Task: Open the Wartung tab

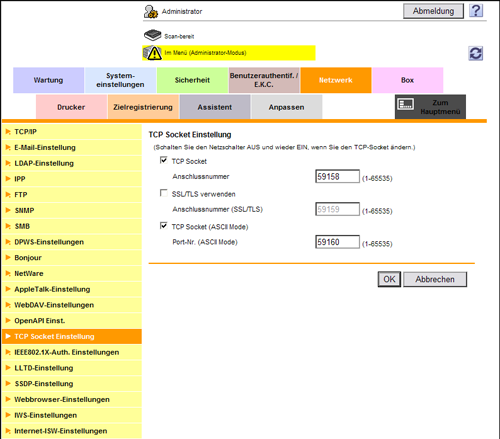Action: pyautogui.click(x=48, y=80)
